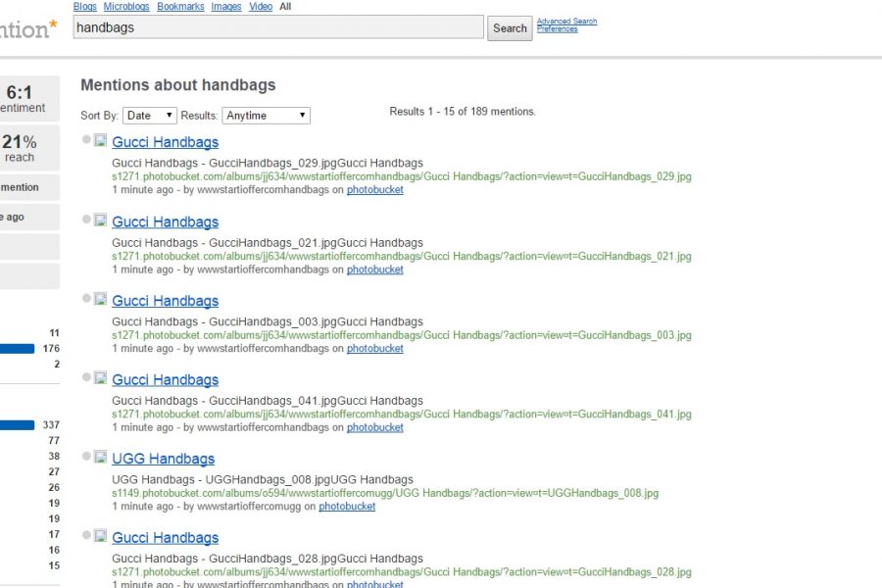Click the image icon beside GucciHandbags_003 result

tap(100, 299)
